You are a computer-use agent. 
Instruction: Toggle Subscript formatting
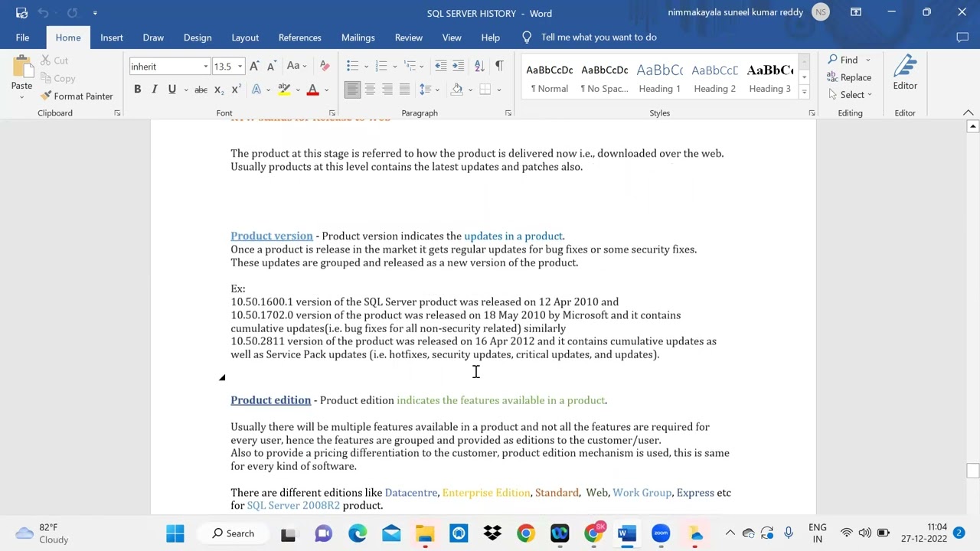[x=218, y=90]
